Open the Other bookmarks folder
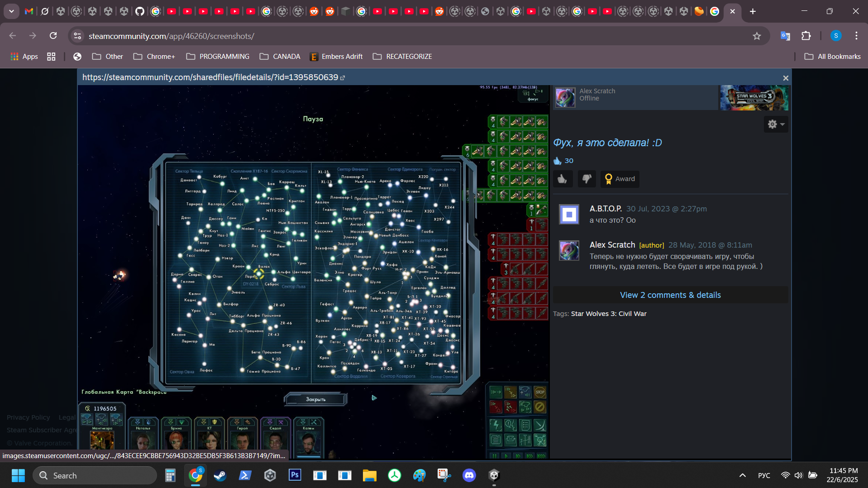This screenshot has height=488, width=868. (x=108, y=57)
